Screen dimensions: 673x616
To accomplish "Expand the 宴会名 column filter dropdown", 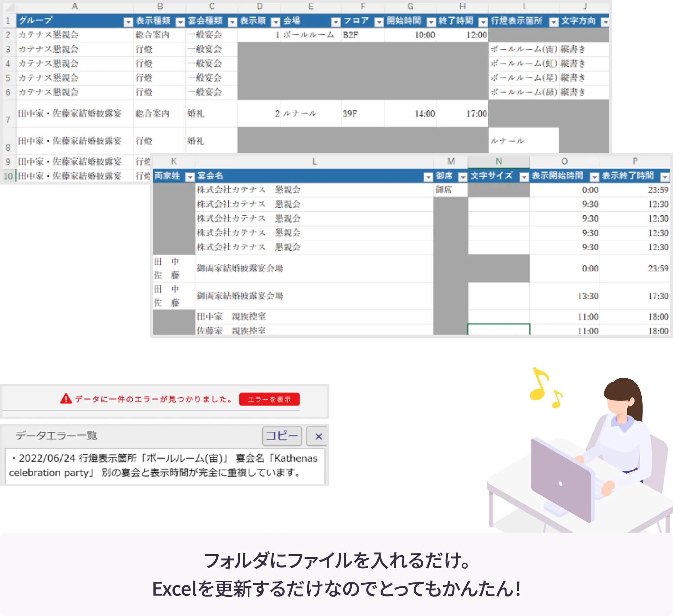I will click(428, 177).
